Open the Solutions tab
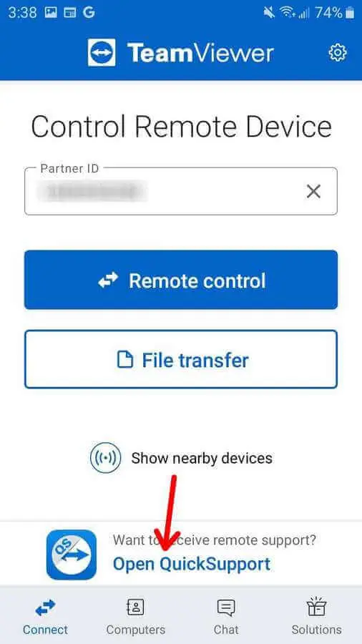The height and width of the screenshot is (644, 362). (316, 615)
